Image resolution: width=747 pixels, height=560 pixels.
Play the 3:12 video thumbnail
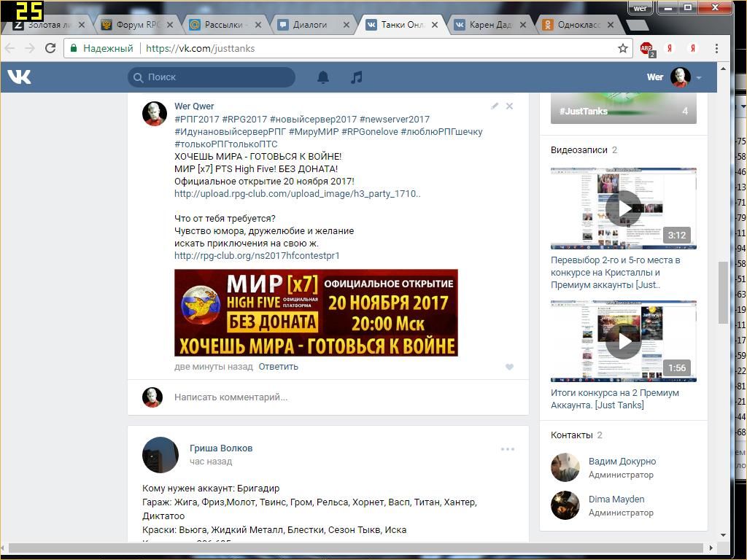coord(623,208)
